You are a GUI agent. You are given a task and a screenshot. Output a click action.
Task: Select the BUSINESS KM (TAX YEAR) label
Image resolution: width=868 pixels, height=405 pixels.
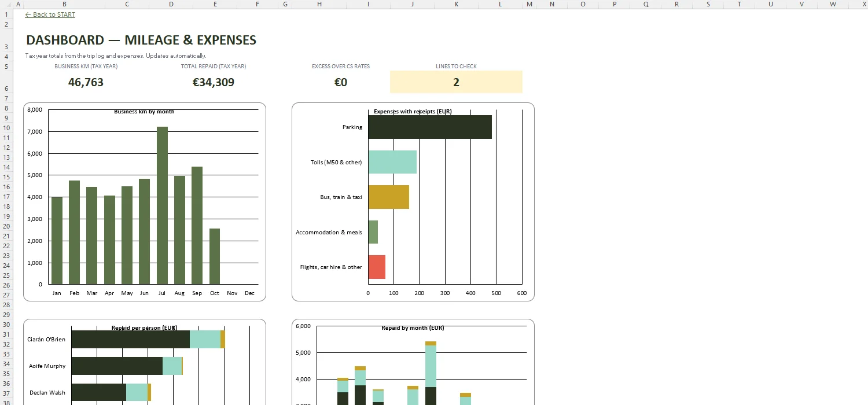pyautogui.click(x=86, y=67)
